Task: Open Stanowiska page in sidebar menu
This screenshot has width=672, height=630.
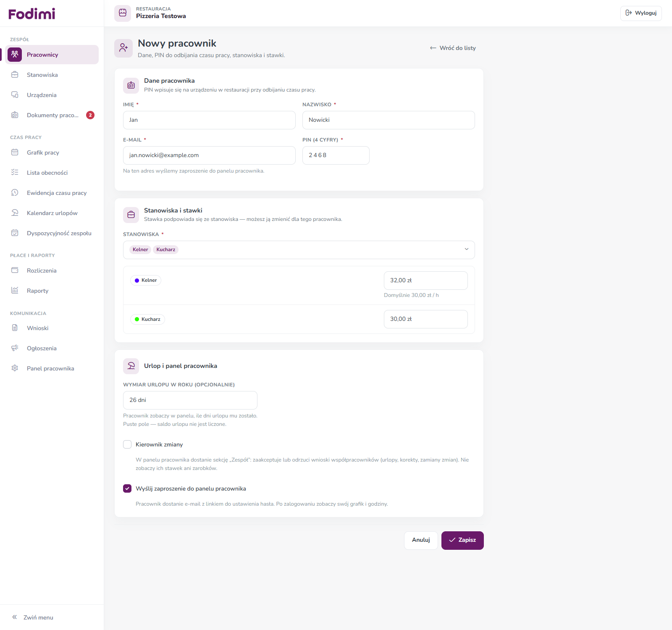Action: tap(52, 75)
